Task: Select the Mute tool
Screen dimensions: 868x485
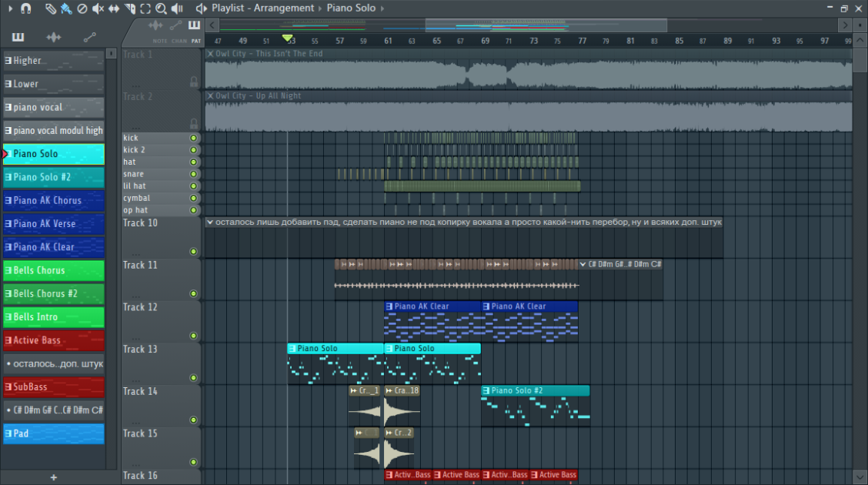Action: tap(98, 8)
